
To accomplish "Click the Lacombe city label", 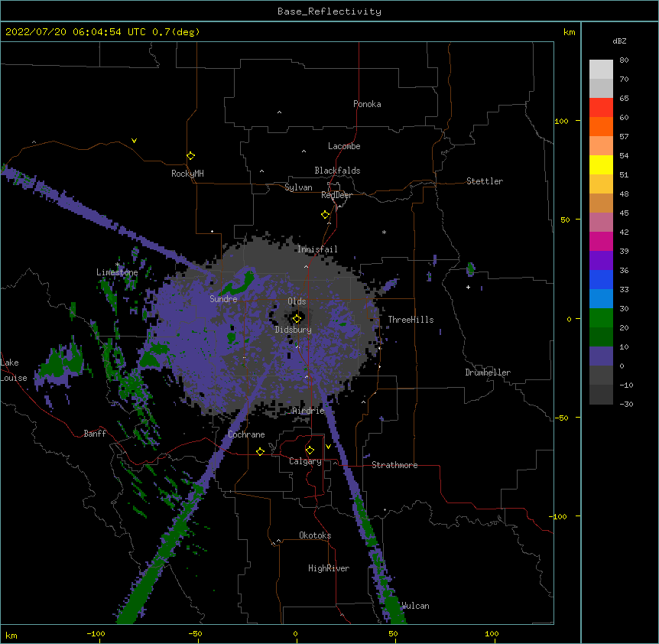I will coord(344,146).
